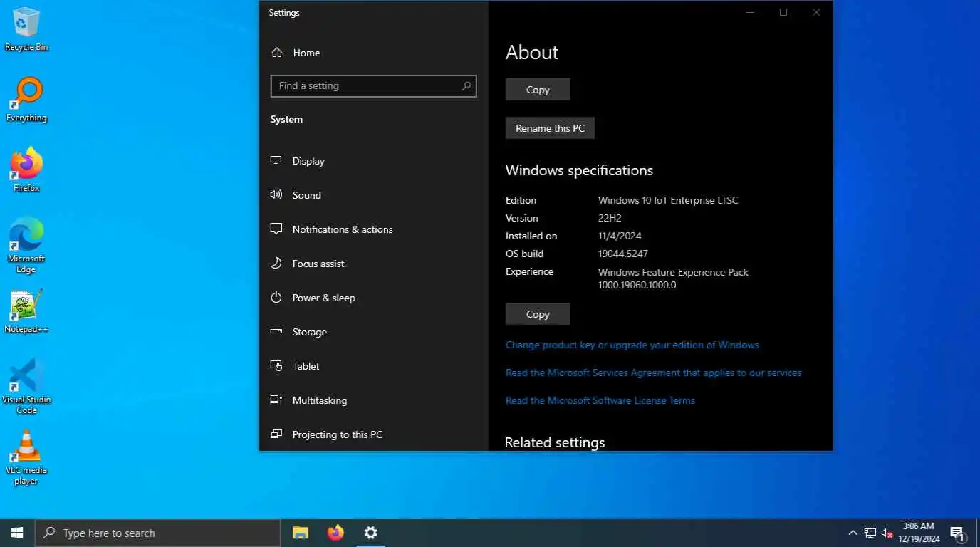Click the Edition value Windows 10 IoT Enterprise LTSC
Image resolution: width=980 pixels, height=547 pixels.
point(668,200)
